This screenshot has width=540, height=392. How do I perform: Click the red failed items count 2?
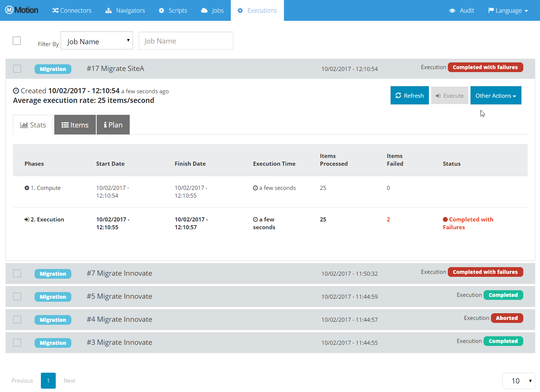tap(388, 220)
